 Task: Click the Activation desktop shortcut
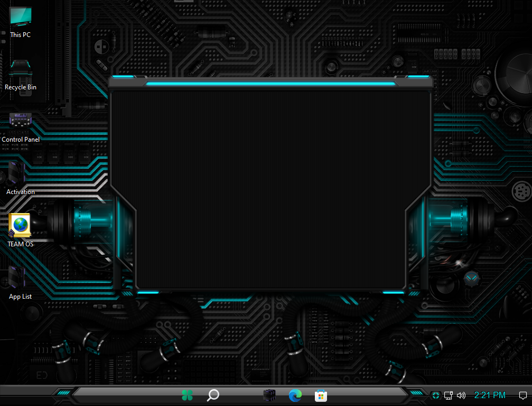coord(17,173)
